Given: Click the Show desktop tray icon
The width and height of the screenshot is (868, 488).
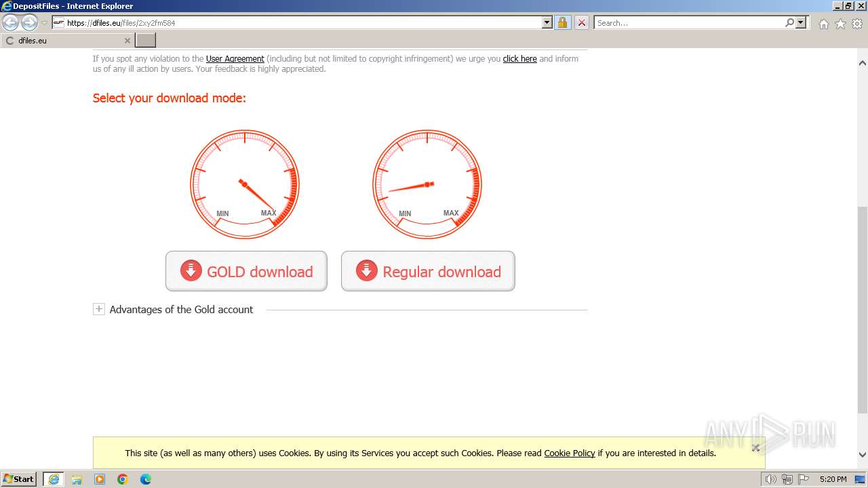Looking at the screenshot, I should coord(860,479).
